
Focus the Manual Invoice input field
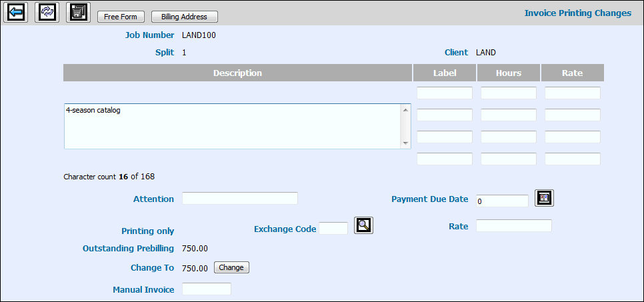(x=206, y=289)
